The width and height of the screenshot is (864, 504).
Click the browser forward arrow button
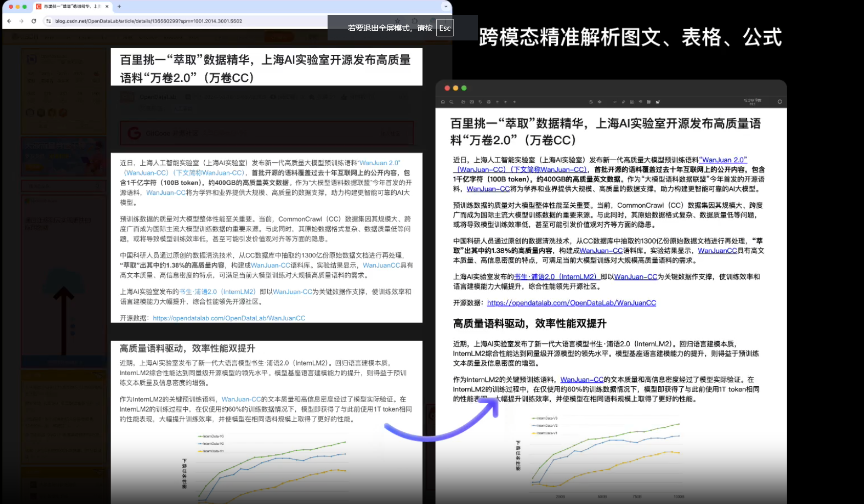click(x=21, y=21)
